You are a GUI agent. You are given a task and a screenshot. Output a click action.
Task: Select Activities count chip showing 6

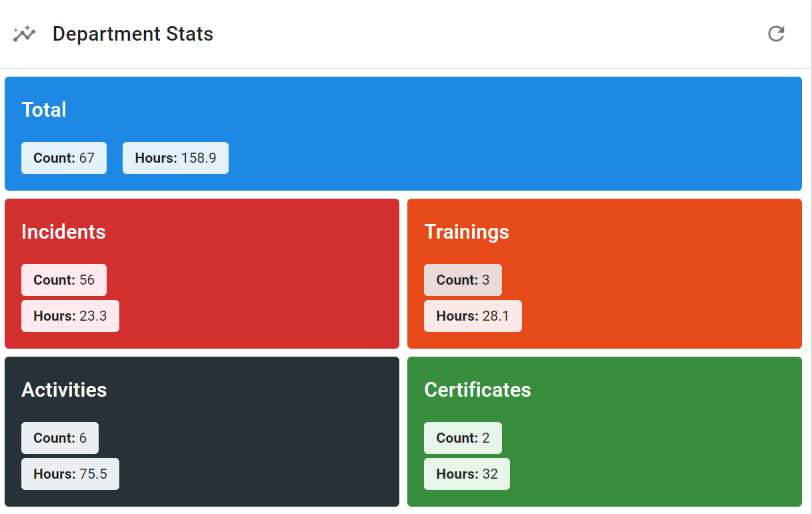(x=60, y=438)
